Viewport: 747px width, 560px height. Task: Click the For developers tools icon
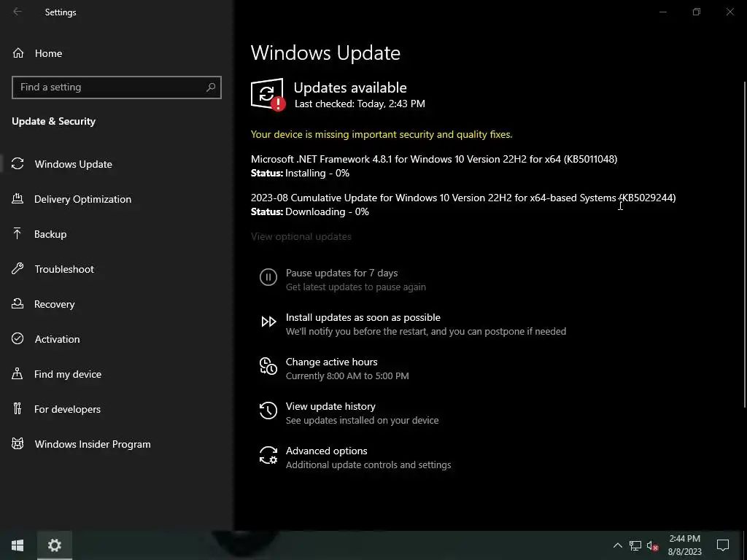pyautogui.click(x=18, y=408)
